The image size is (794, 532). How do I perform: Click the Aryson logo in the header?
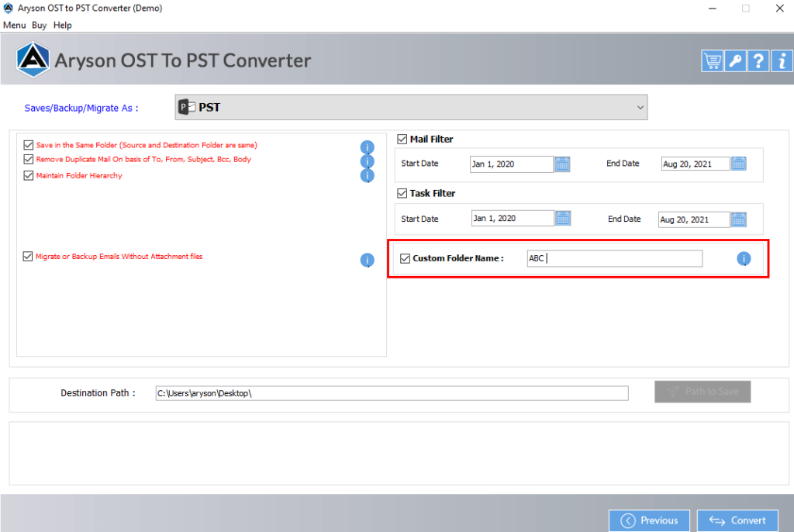click(x=33, y=60)
